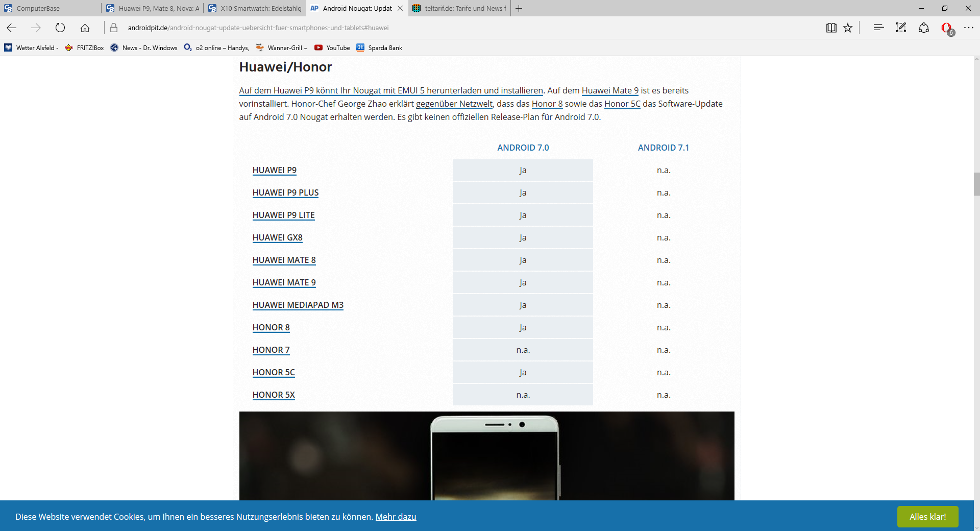The width and height of the screenshot is (980, 531).
Task: Click the address bar URL
Action: 258,28
